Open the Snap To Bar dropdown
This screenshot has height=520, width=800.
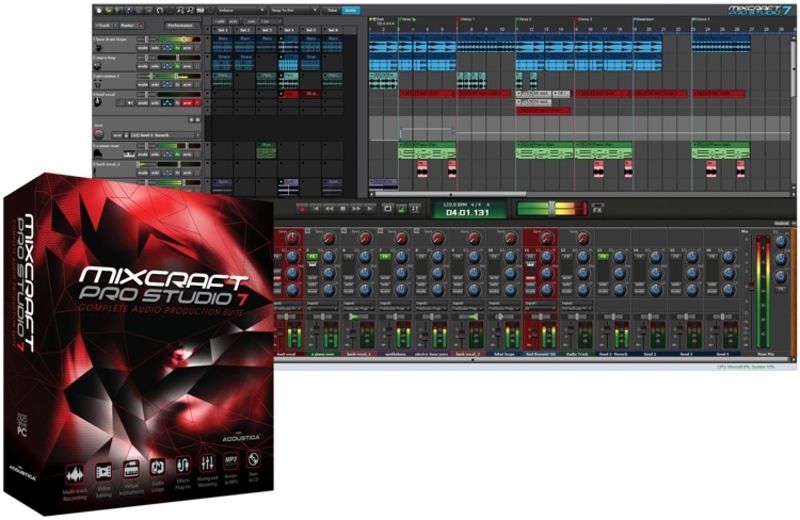[x=315, y=10]
